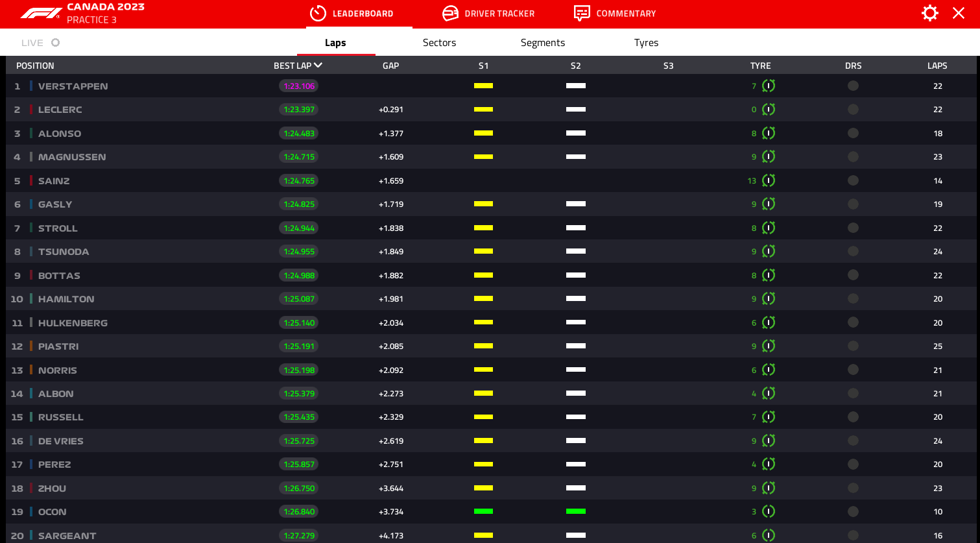Click Hamilton's DRS indicator dot
Screen dimensions: 980x543
point(853,298)
